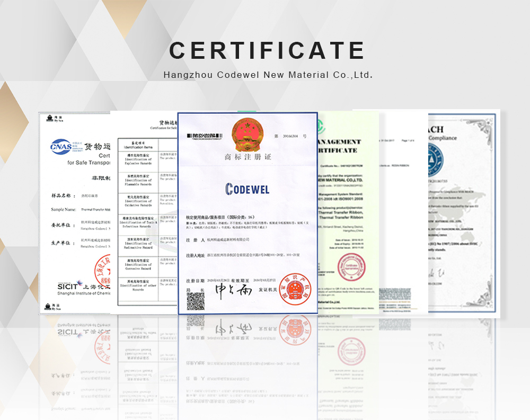
Task: Click the SICIT logo on the left certificate
Action: pyautogui.click(x=69, y=287)
